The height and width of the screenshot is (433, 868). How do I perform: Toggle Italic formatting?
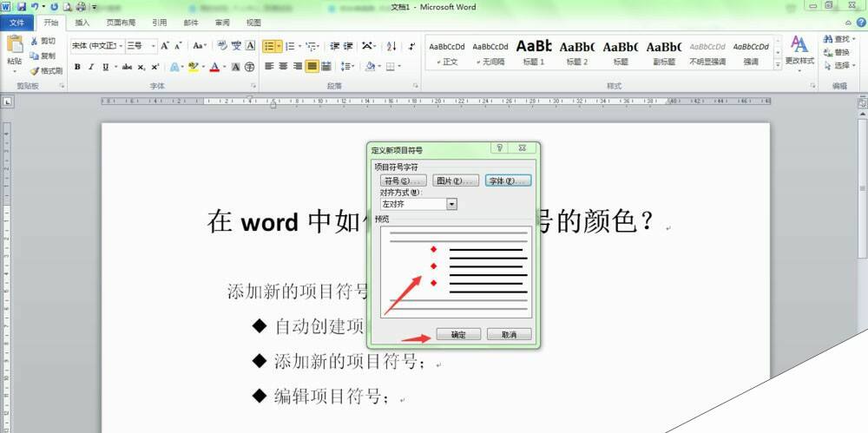coord(91,67)
